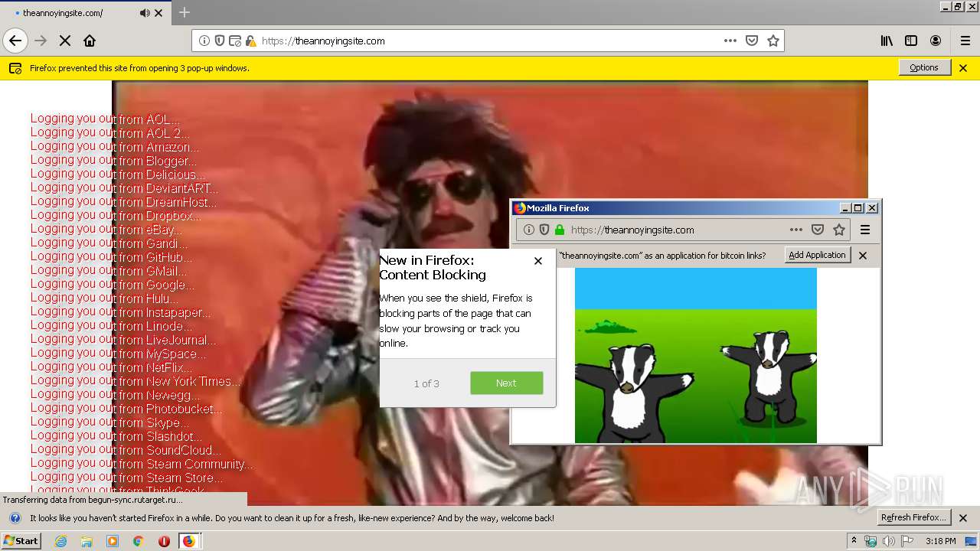Open volume control in system tray
The image size is (980, 551).
point(888,541)
